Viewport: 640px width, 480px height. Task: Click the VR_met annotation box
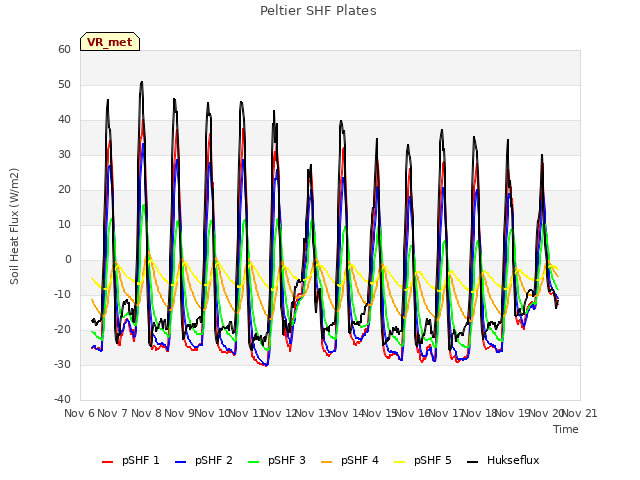110,42
